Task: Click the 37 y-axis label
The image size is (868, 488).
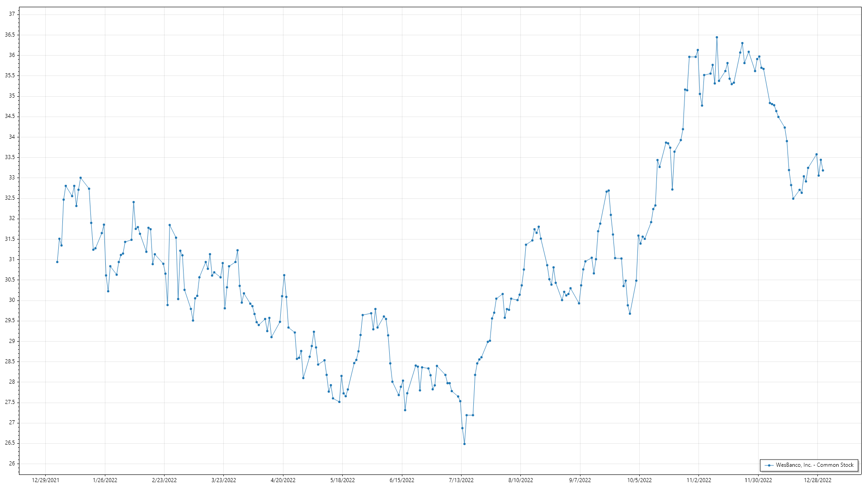Action: (12, 14)
